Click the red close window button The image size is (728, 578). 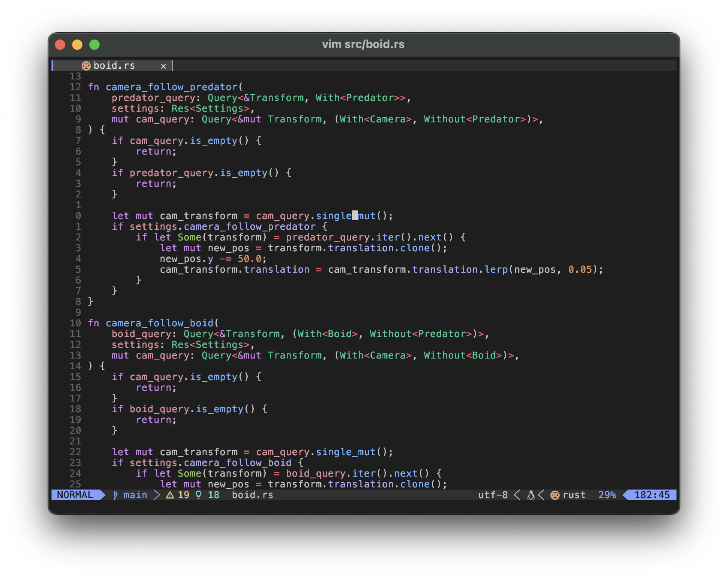click(x=60, y=45)
